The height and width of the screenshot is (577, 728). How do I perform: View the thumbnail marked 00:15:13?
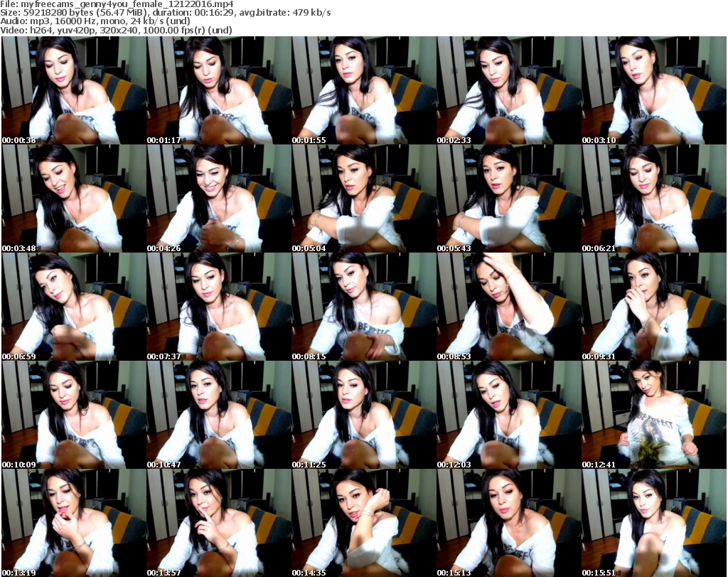509,523
